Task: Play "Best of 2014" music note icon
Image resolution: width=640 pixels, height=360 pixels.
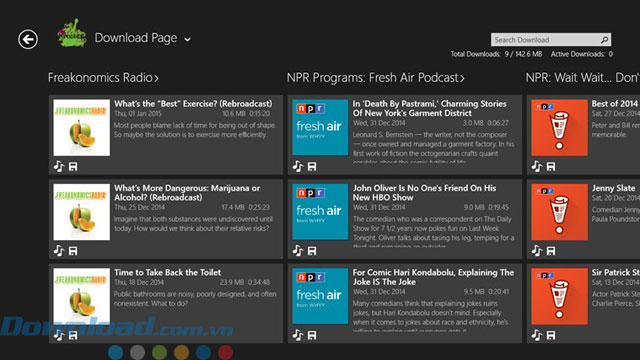Action: click(x=536, y=167)
